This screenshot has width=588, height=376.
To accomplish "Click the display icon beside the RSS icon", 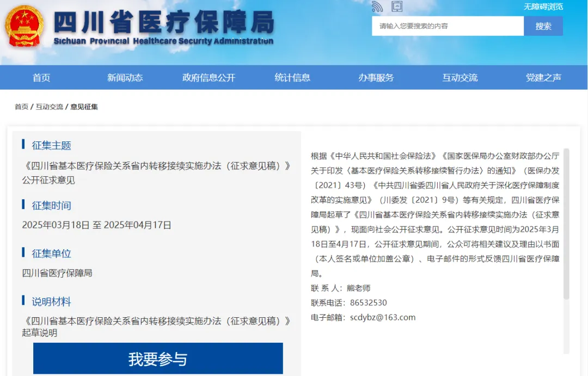I will (397, 7).
